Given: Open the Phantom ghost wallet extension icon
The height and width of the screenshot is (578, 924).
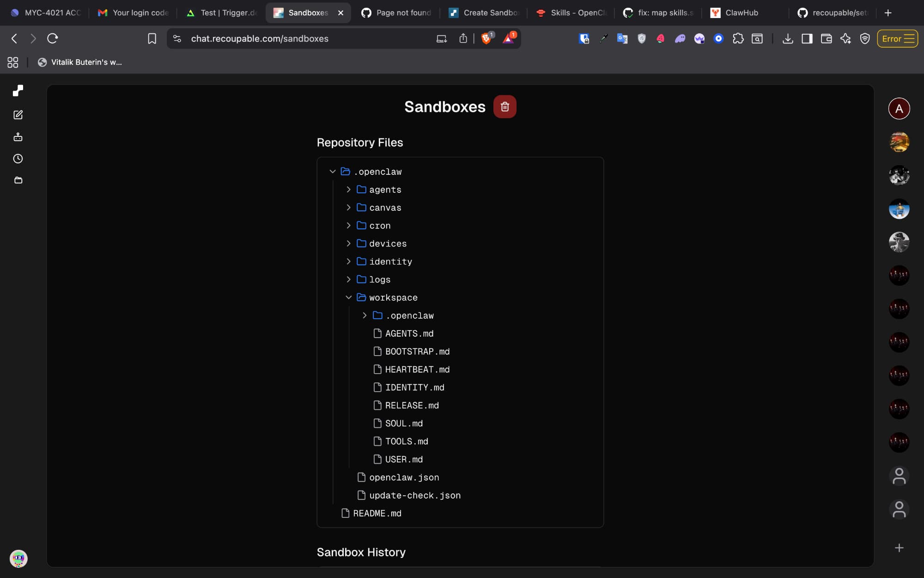Looking at the screenshot, I should [680, 39].
